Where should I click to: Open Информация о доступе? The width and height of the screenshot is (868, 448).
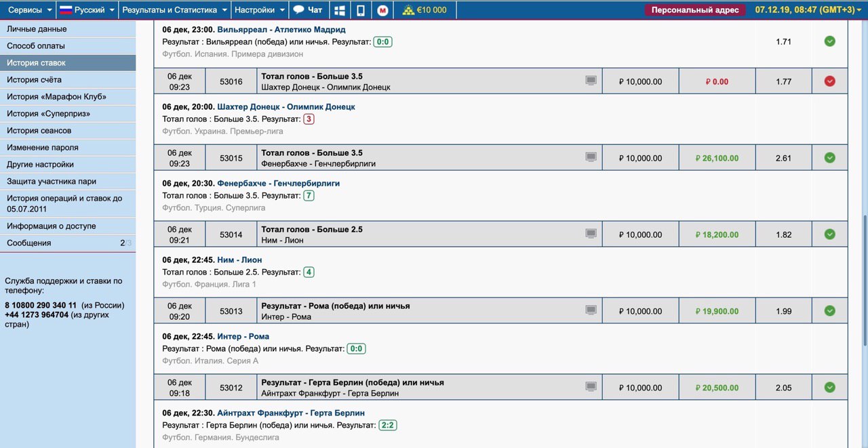[68, 226]
